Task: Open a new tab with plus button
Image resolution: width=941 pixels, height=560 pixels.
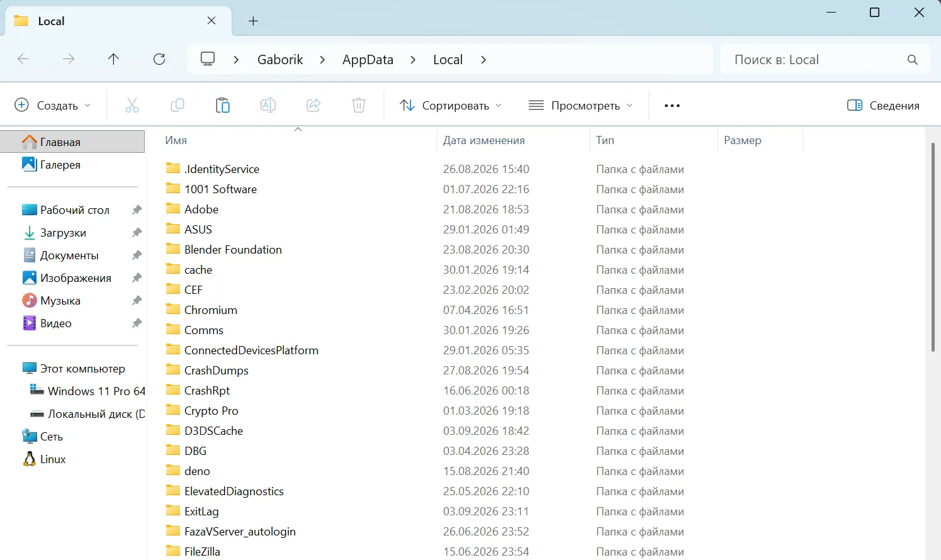Action: [x=253, y=21]
